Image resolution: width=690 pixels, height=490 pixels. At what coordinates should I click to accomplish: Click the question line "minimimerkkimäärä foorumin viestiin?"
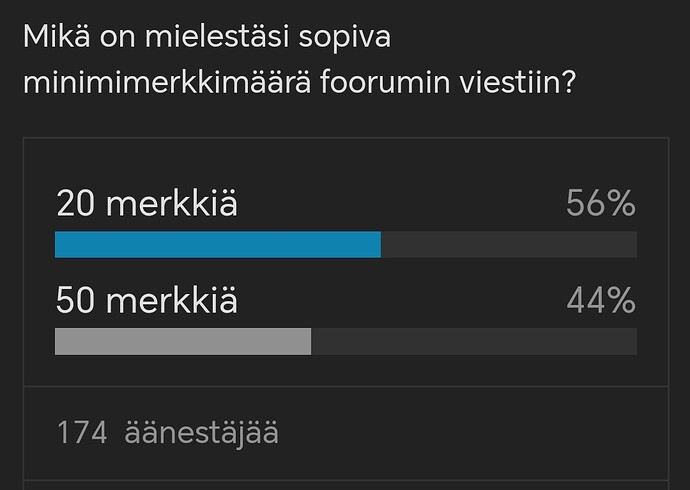coord(300,82)
